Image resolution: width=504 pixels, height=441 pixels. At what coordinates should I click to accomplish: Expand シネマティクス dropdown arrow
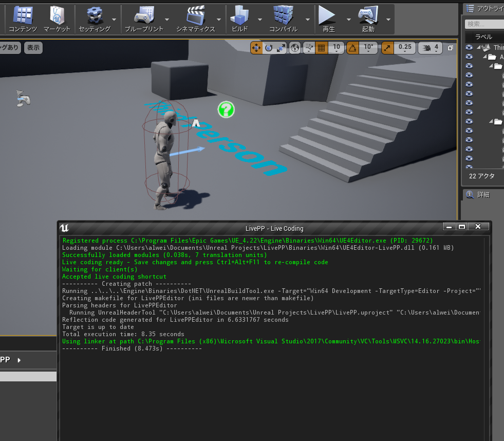(219, 20)
